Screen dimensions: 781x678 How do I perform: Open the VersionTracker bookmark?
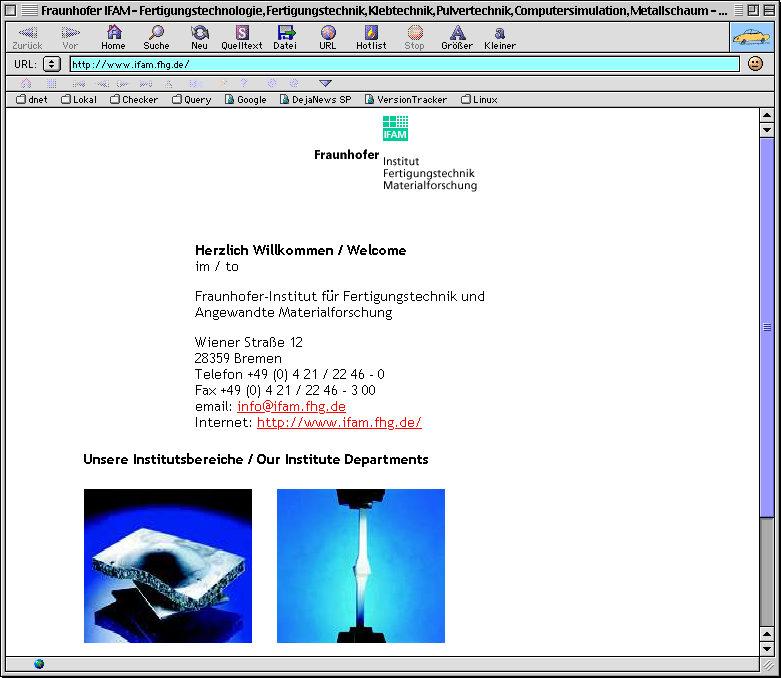(x=406, y=100)
